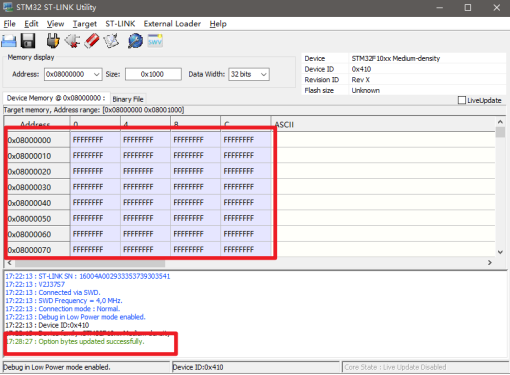Click the horizontal scrollbar thumb under the table

[x=90, y=263]
